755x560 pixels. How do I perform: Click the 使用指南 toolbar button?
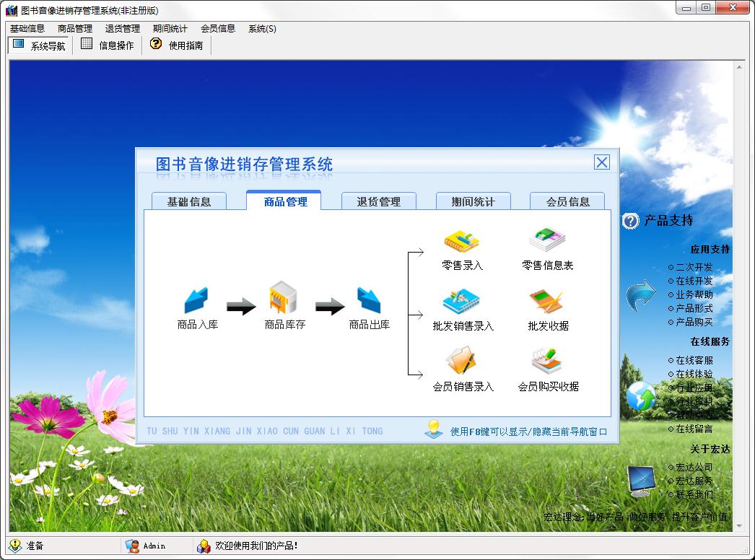pyautogui.click(x=177, y=45)
